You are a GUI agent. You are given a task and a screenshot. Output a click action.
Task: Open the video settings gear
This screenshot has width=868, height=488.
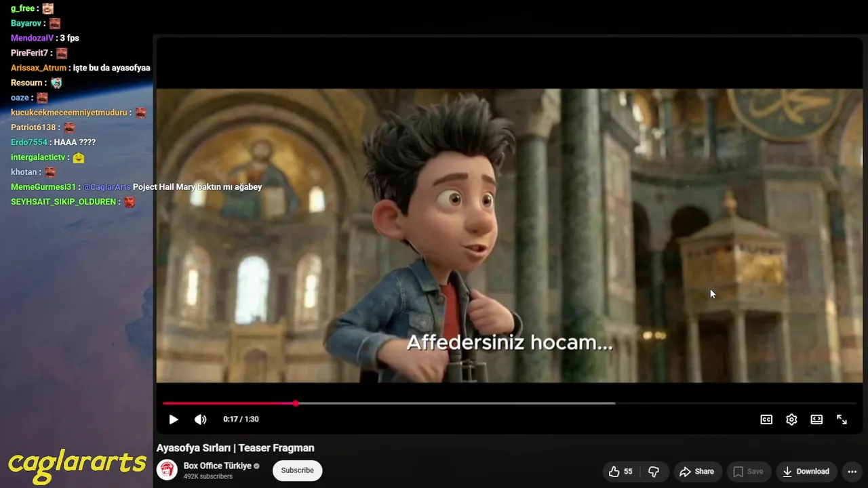[x=791, y=420]
